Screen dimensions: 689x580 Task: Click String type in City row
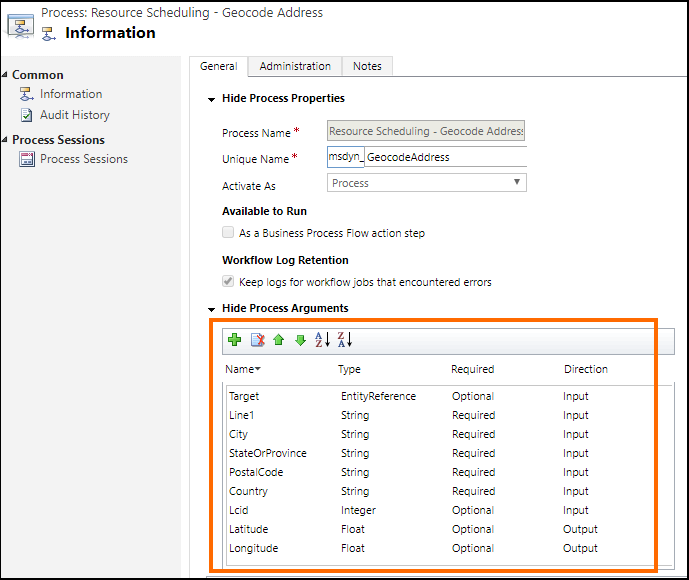pyautogui.click(x=355, y=434)
